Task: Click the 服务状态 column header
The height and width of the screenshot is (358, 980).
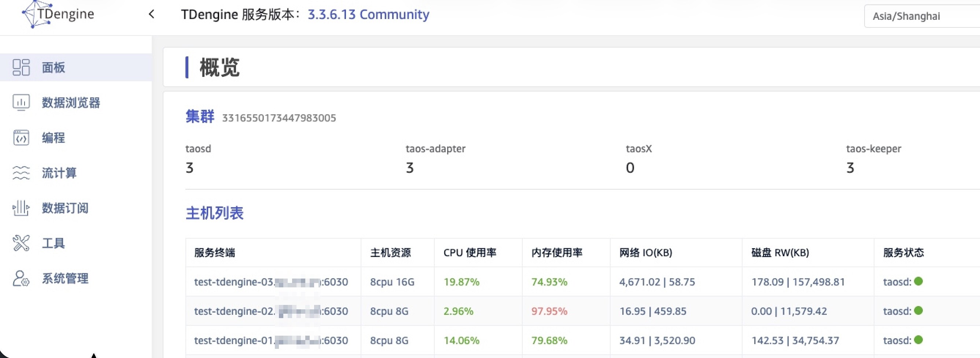Action: pos(903,253)
